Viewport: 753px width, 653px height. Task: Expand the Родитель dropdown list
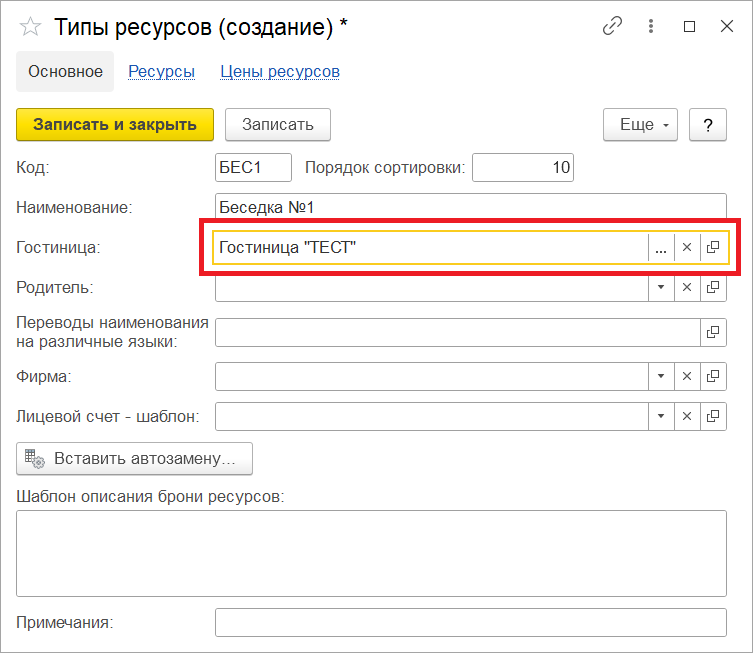(x=661, y=288)
